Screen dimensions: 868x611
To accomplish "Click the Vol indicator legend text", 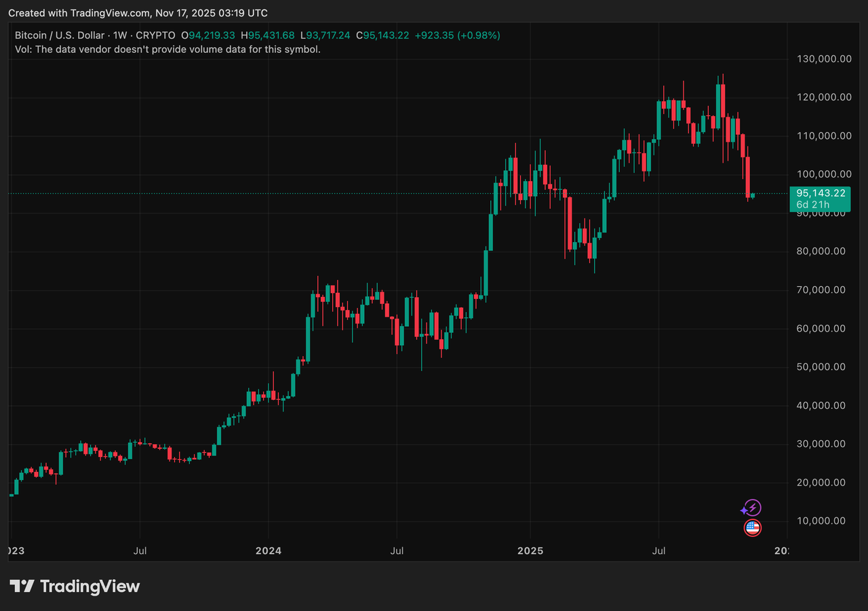I will click(167, 50).
